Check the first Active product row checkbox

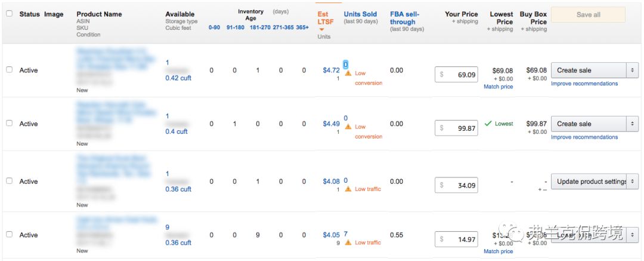click(9, 70)
